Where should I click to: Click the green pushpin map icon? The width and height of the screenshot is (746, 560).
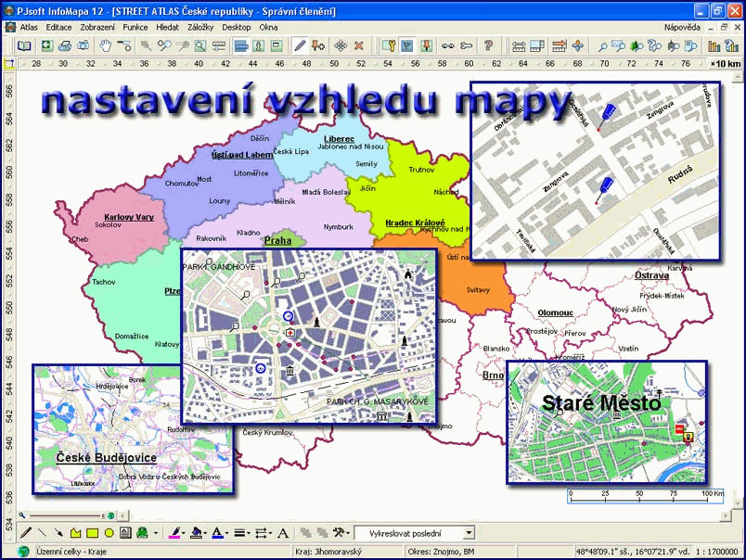(x=426, y=46)
